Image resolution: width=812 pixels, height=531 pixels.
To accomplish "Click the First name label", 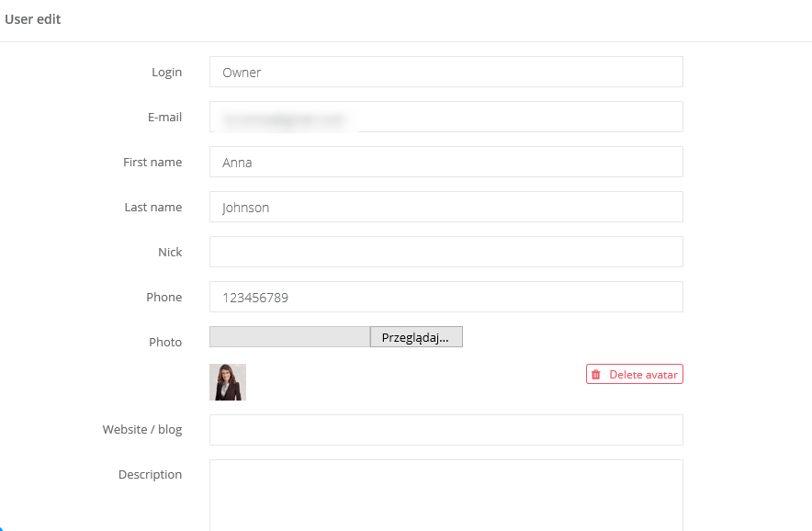I will (152, 163).
